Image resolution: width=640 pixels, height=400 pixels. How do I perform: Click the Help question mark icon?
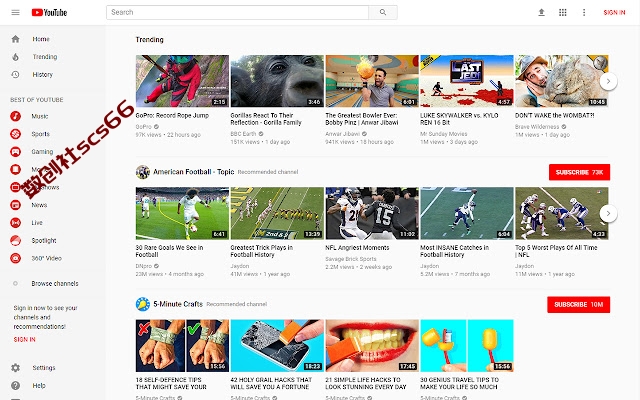16,386
